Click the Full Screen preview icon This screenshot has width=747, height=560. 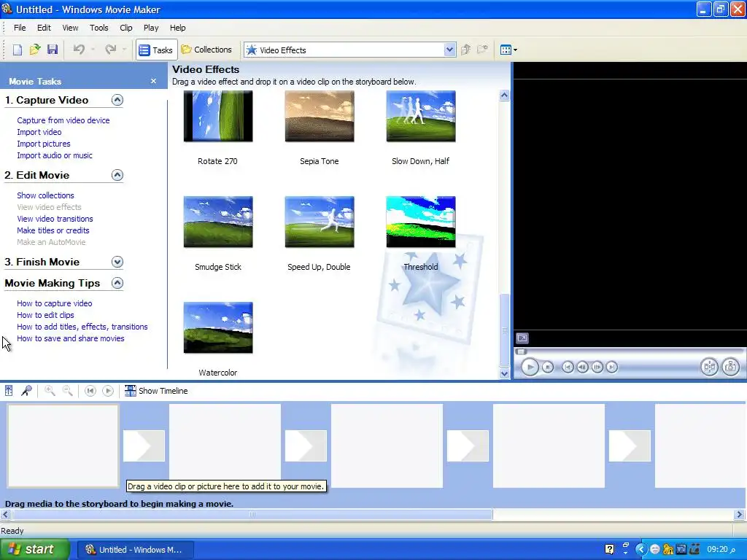click(x=522, y=338)
